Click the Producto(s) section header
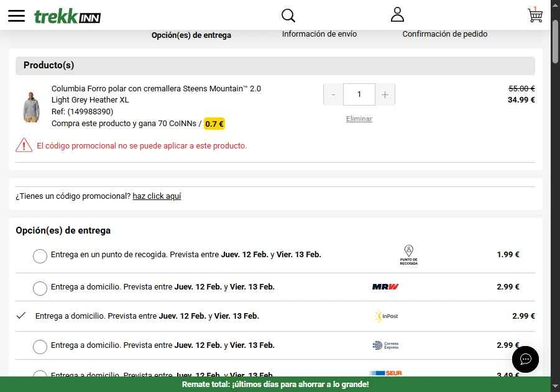Image resolution: width=560 pixels, height=392 pixels. pyautogui.click(x=275, y=65)
